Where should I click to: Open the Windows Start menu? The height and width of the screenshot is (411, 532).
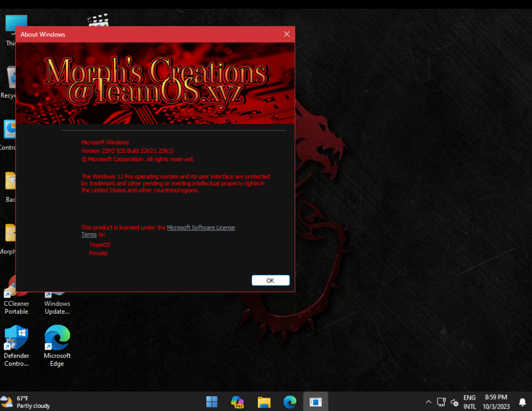pyautogui.click(x=211, y=402)
